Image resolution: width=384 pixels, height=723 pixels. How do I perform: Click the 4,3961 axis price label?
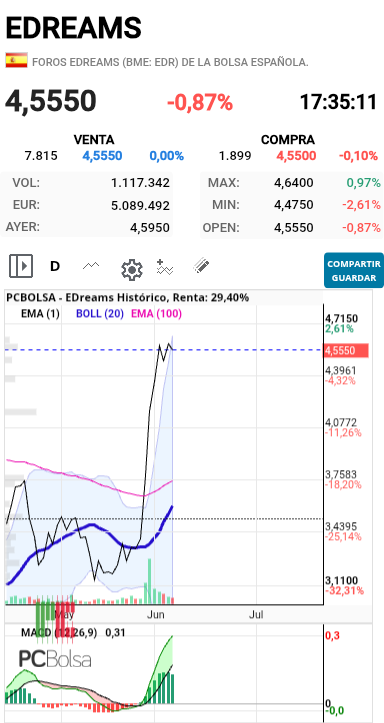click(341, 371)
